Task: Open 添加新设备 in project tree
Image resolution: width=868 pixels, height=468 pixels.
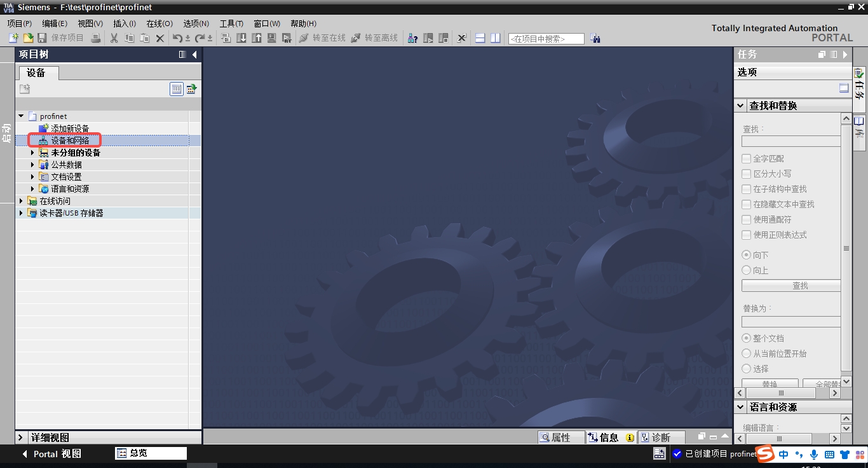Action: [70, 128]
